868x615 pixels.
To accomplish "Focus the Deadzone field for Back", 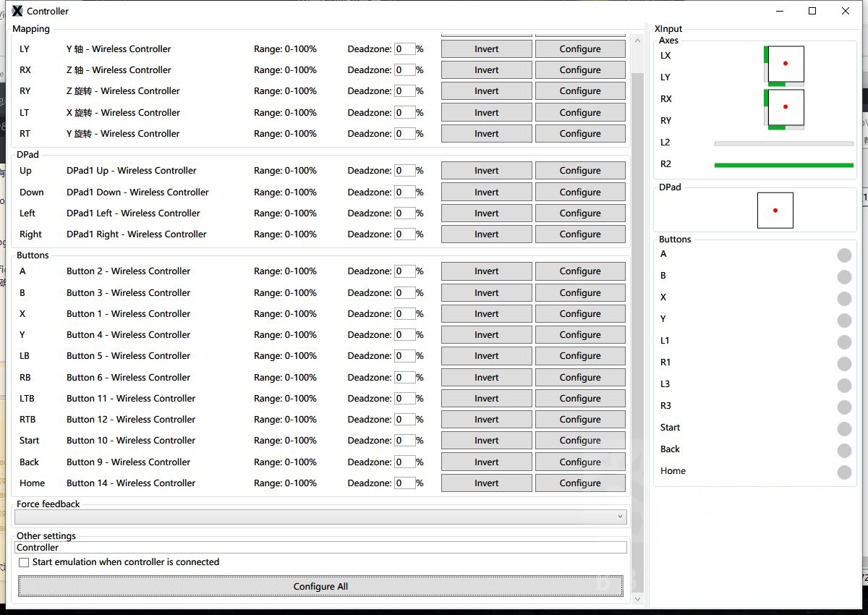I will tap(405, 462).
